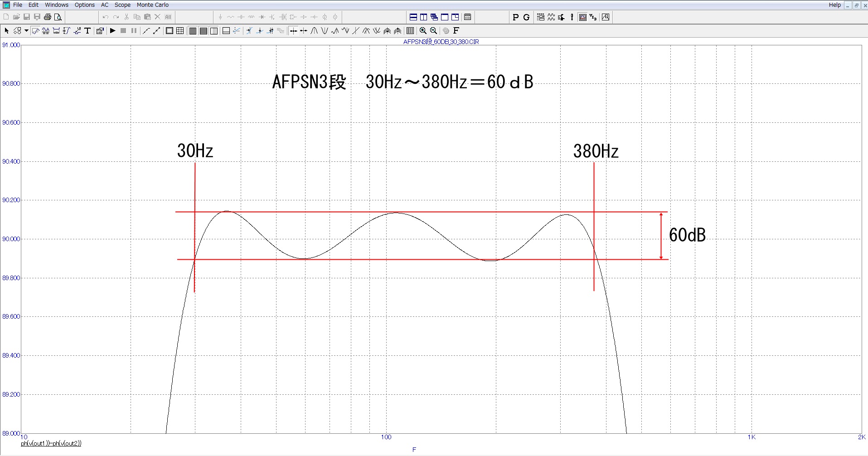Click the Print icon in toolbar
Screen dimensions: 868x456
48,17
